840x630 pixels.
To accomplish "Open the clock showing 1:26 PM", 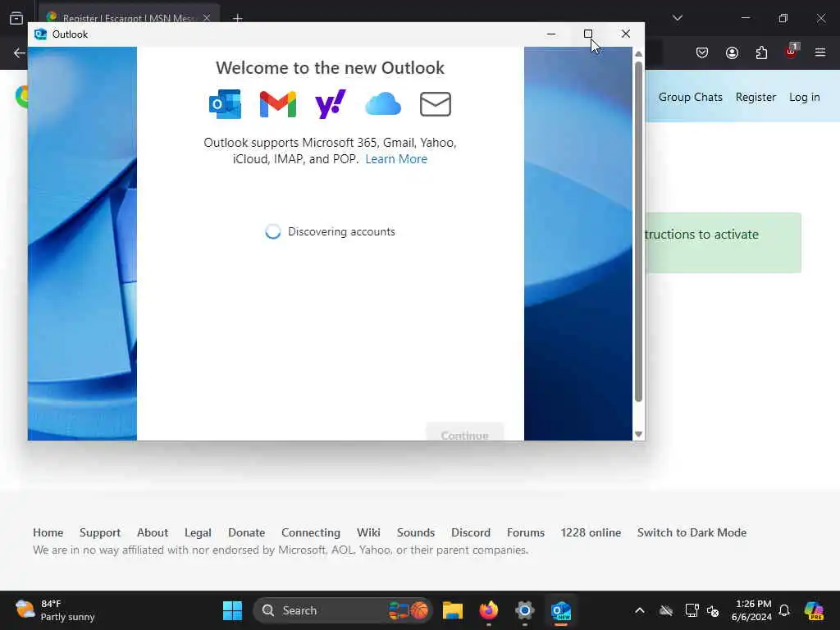I will click(751, 610).
